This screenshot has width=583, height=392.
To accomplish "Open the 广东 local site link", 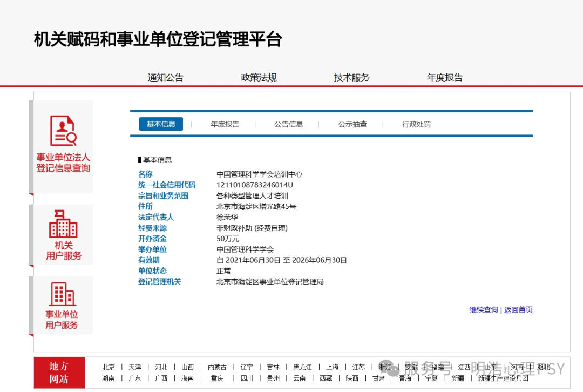I will (134, 379).
